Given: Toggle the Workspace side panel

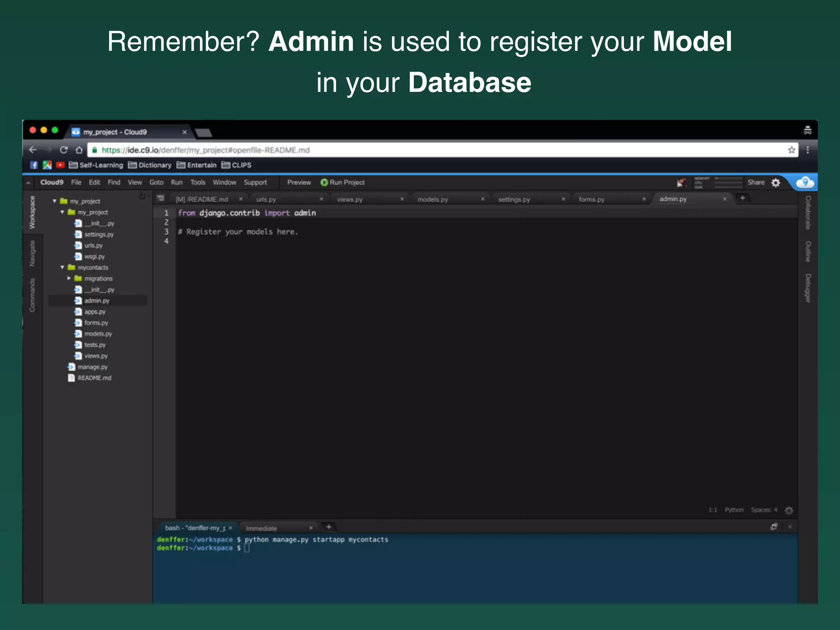Looking at the screenshot, I should pyautogui.click(x=32, y=212).
